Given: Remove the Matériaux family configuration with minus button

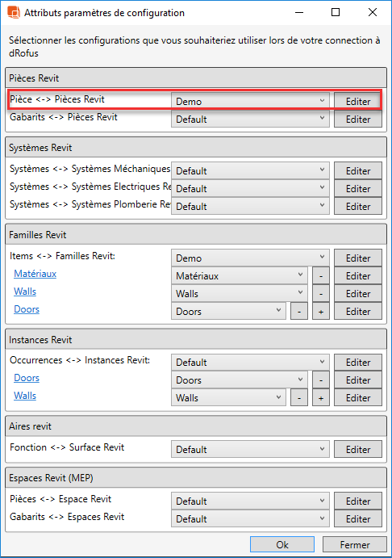Looking at the screenshot, I should pos(320,276).
